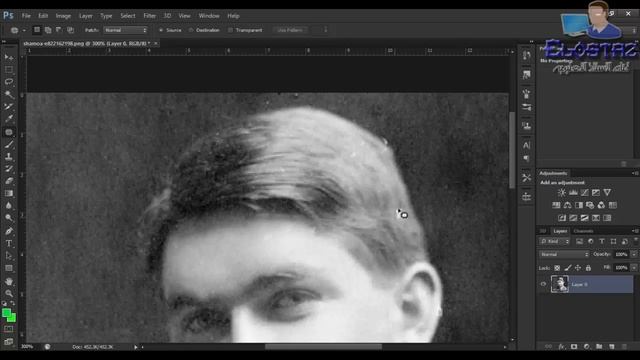Switch to the Channels tab
Screen dimensions: 640x360
tap(583, 231)
